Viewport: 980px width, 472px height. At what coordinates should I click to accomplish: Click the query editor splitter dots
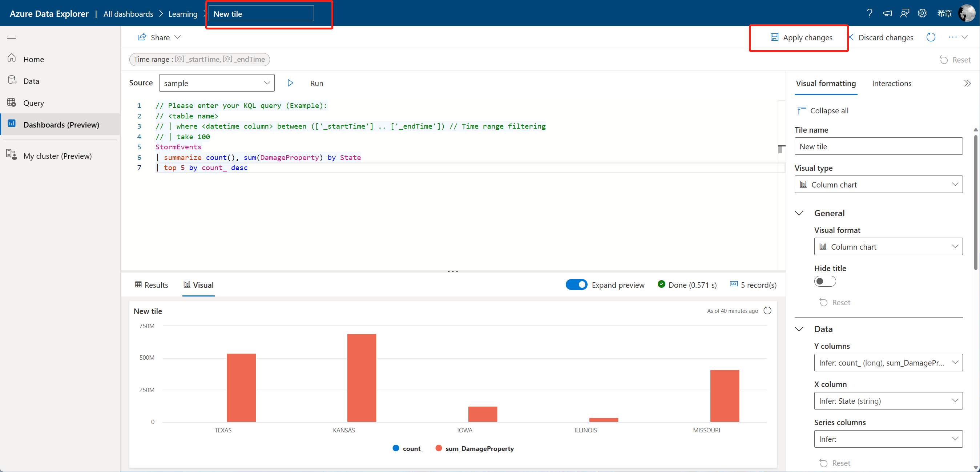(x=453, y=271)
